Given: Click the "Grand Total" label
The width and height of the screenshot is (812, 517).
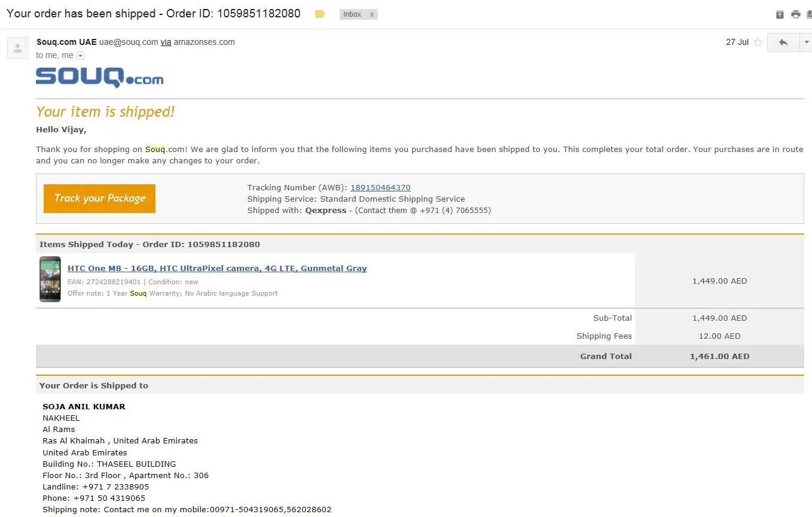Looking at the screenshot, I should pos(606,357).
